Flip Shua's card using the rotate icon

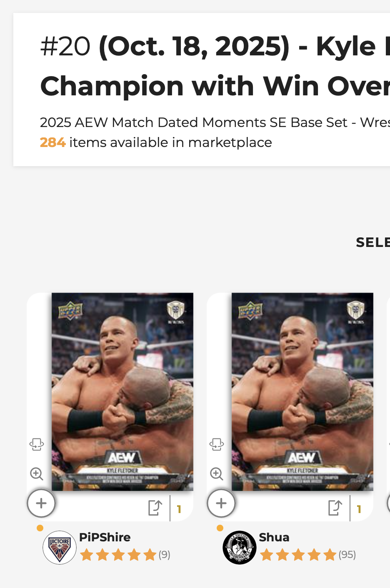click(217, 444)
